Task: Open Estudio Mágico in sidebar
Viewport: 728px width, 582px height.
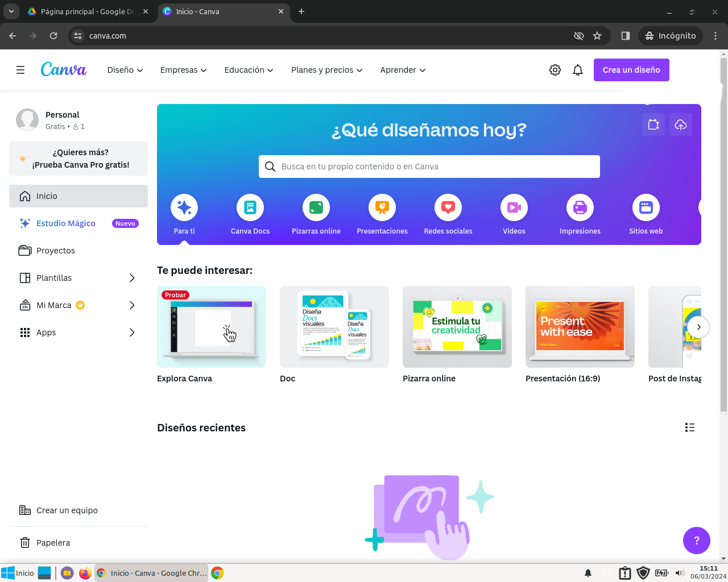Action: 78,223
